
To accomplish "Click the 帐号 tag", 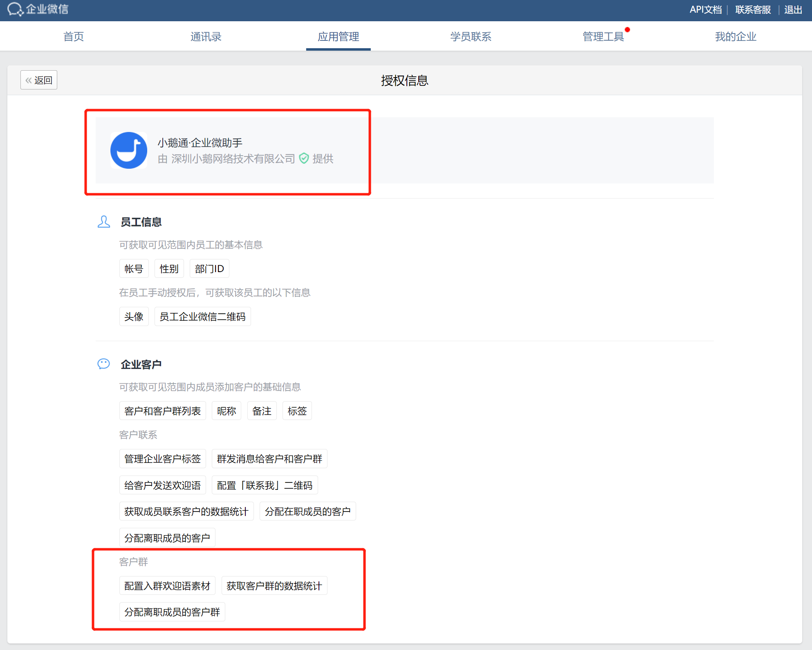I will coord(134,268).
